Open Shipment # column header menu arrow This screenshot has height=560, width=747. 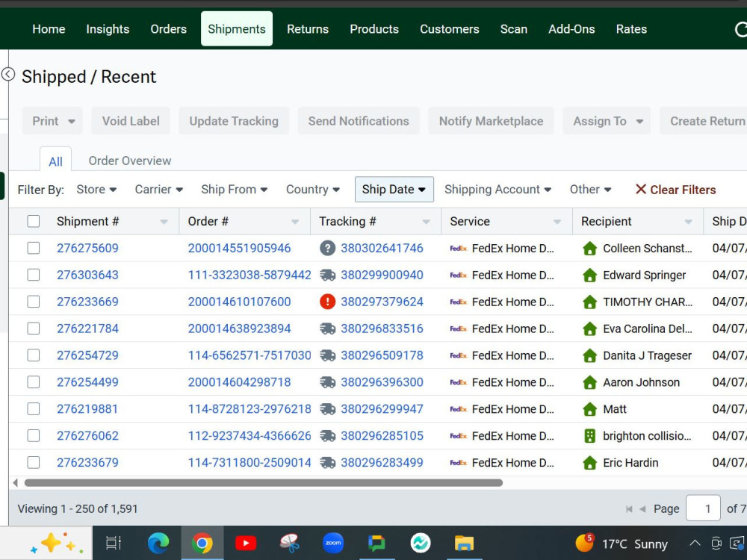pyautogui.click(x=164, y=222)
